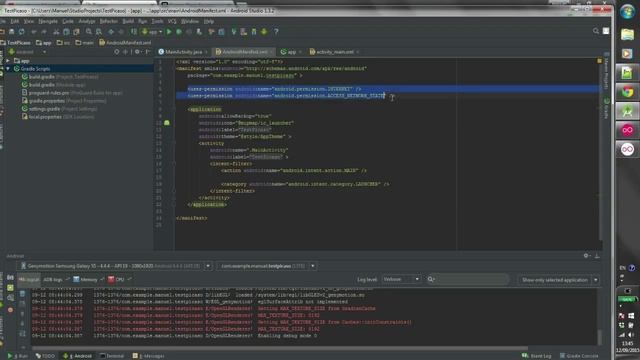Click the Search Everywhere magnifier top right
Screen dimensions: 640x360
pos(596,31)
